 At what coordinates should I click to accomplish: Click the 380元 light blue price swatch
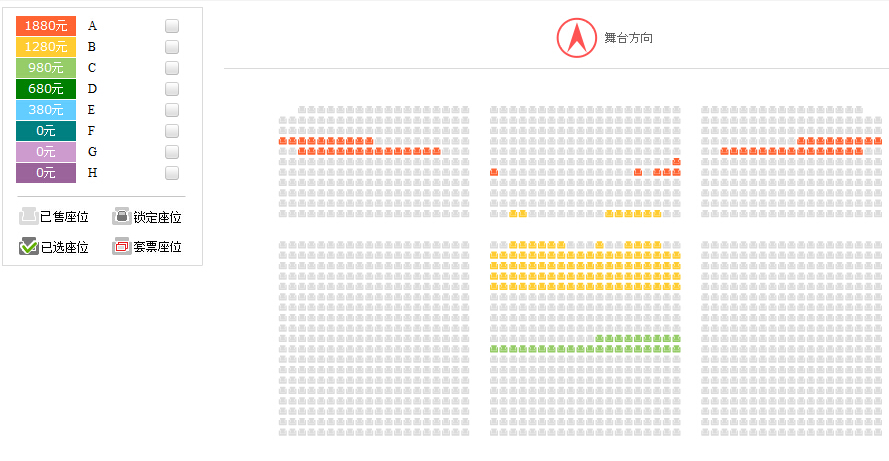click(46, 109)
